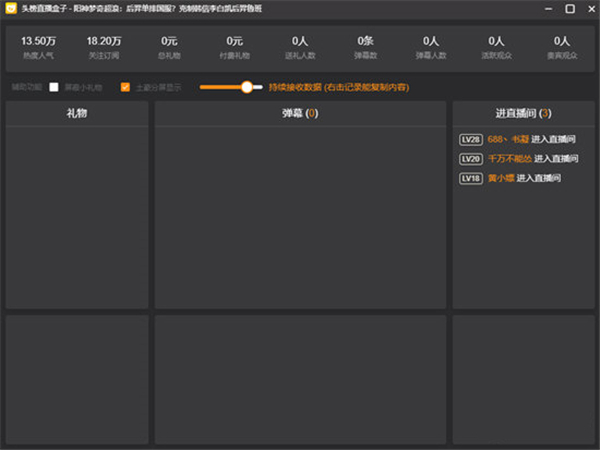The width and height of the screenshot is (600, 450).
Task: Click the orange slider handle
Action: (246, 87)
